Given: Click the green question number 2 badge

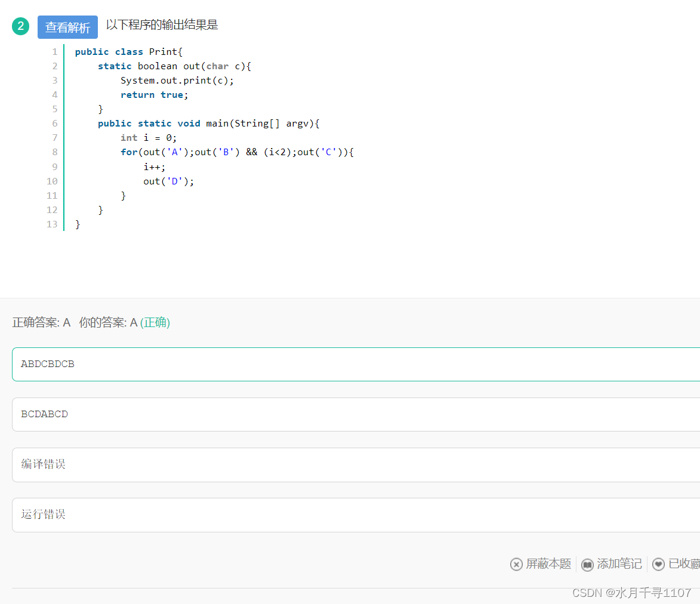Looking at the screenshot, I should click(x=20, y=26).
